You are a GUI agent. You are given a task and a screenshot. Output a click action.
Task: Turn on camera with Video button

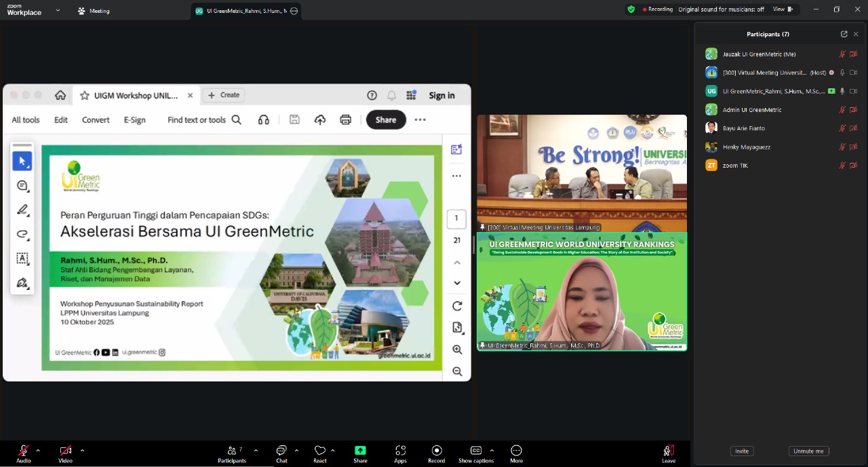click(65, 451)
